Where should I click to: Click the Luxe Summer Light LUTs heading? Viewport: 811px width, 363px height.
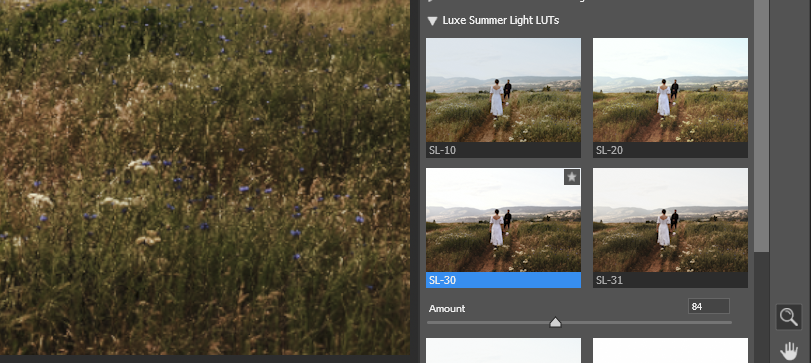[501, 21]
